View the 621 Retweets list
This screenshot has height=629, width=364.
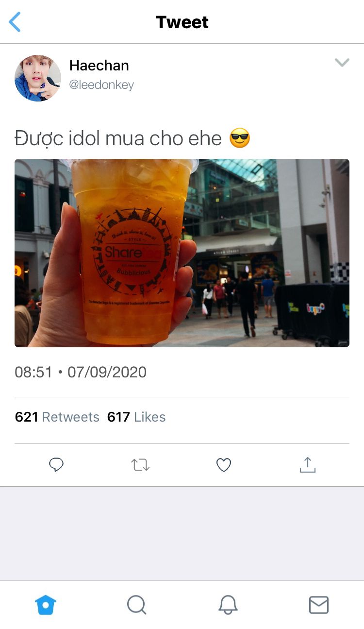(x=57, y=417)
